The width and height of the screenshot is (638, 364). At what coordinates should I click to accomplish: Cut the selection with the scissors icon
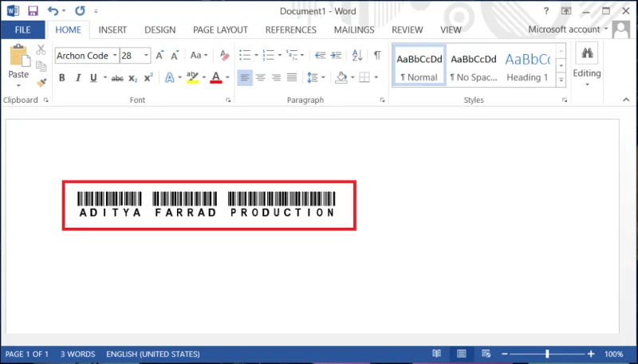tap(41, 49)
